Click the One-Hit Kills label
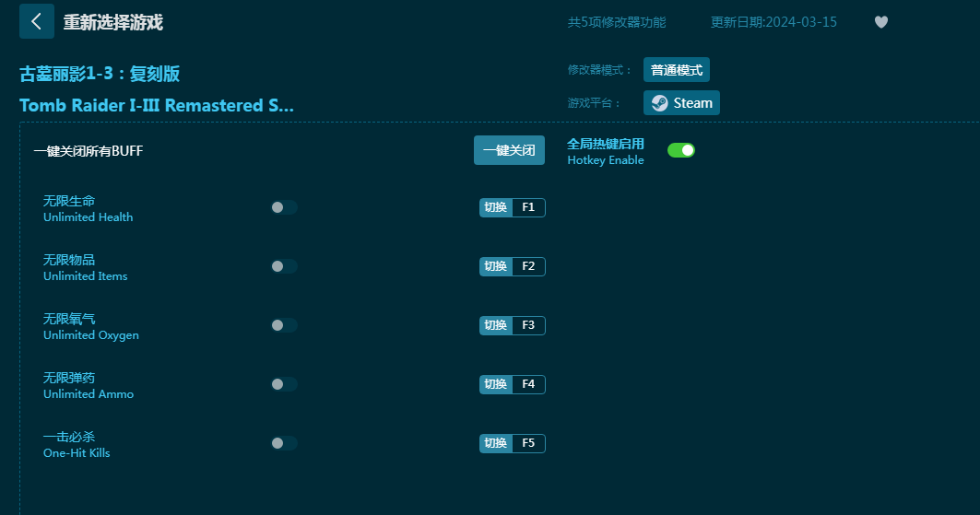 (77, 453)
